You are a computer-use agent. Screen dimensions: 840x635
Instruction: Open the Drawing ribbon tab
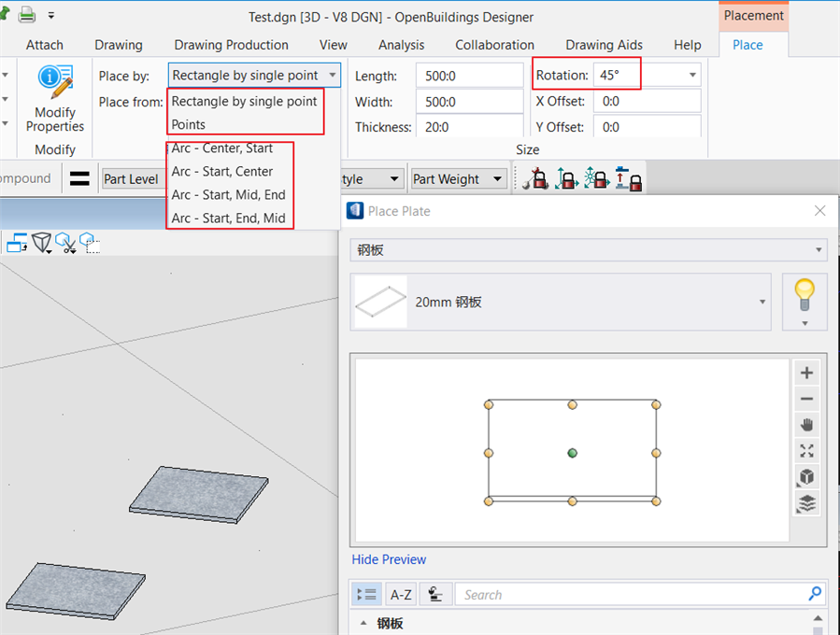[x=119, y=45]
